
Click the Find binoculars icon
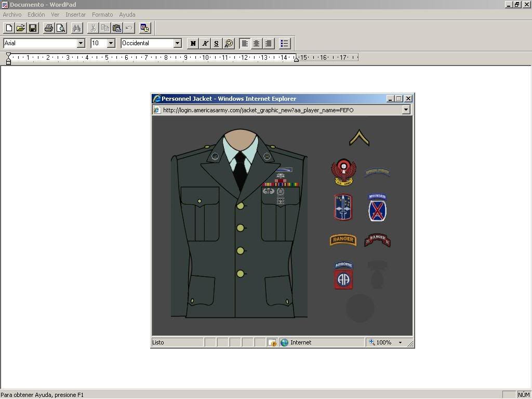tap(77, 28)
